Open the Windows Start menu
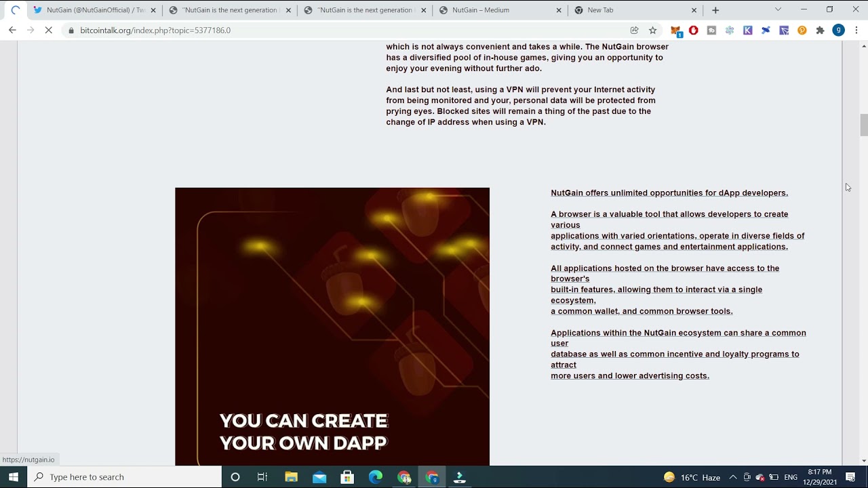Image resolution: width=868 pixels, height=488 pixels. point(14,477)
